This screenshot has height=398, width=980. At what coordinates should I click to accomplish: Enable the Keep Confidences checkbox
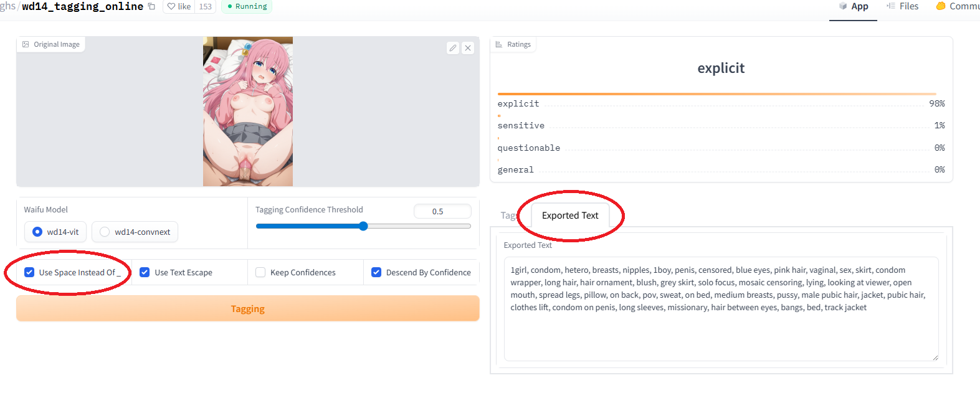[260, 272]
